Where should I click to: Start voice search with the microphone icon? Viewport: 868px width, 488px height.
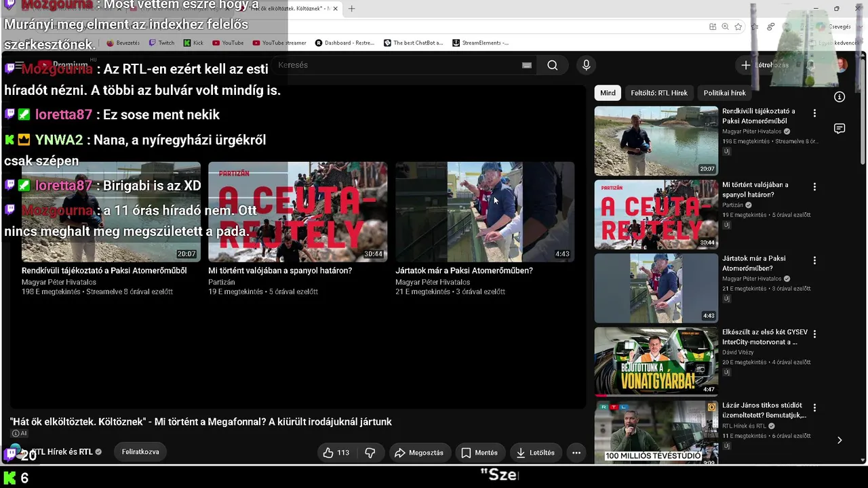587,65
